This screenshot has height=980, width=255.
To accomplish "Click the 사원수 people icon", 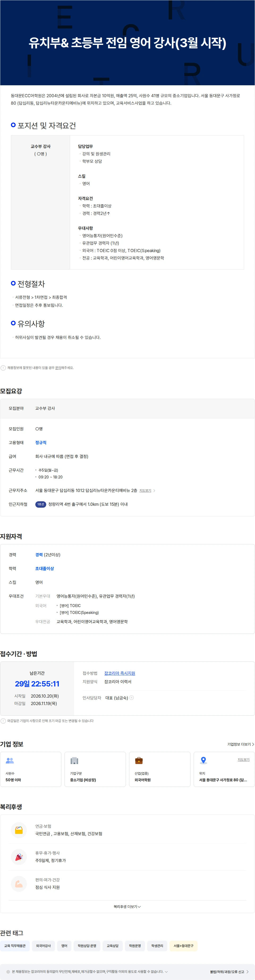I will (10, 761).
